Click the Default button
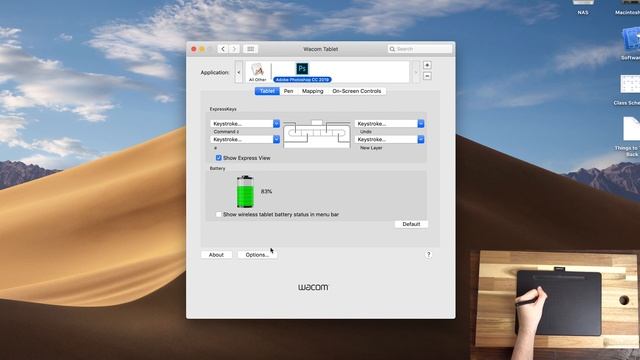Viewport: 640px width, 360px height. [x=411, y=224]
